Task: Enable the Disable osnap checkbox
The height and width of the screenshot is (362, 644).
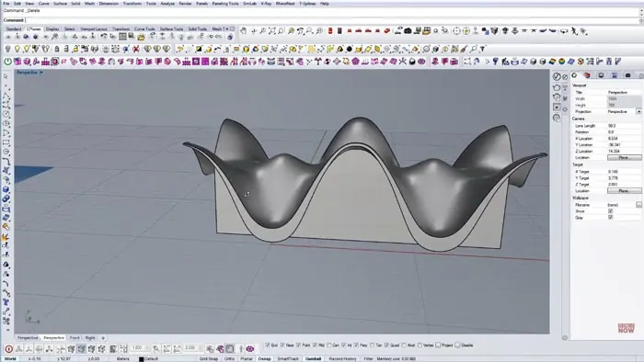Action: (457, 345)
